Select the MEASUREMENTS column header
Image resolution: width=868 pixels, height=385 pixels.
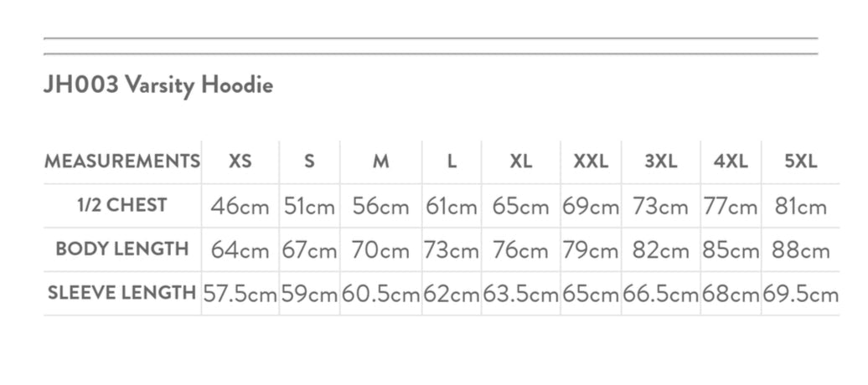click(122, 162)
